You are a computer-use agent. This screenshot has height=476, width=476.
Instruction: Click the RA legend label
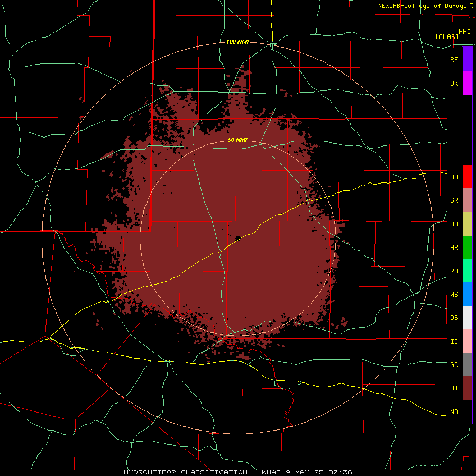(x=454, y=271)
